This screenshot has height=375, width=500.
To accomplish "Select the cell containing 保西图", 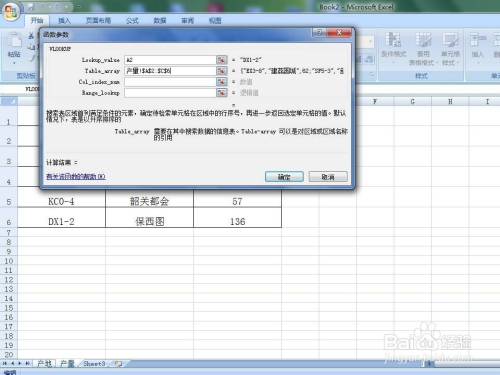I will 149,218.
